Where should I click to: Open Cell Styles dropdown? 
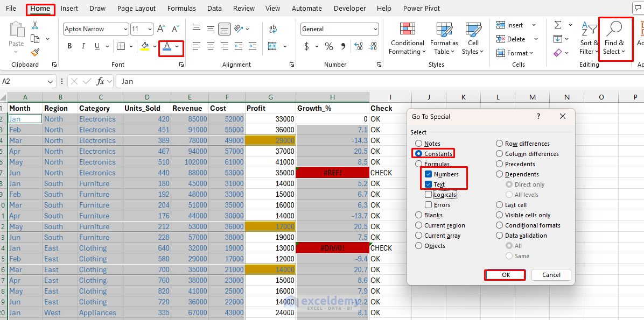click(473, 39)
